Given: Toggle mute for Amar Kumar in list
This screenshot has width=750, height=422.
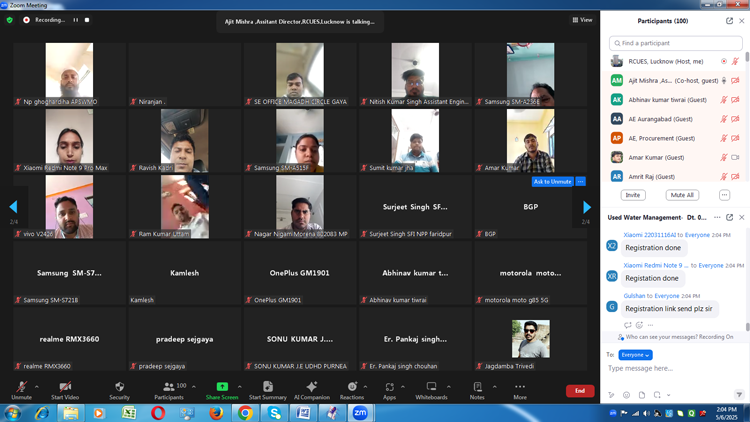Looking at the screenshot, I should 724,157.
